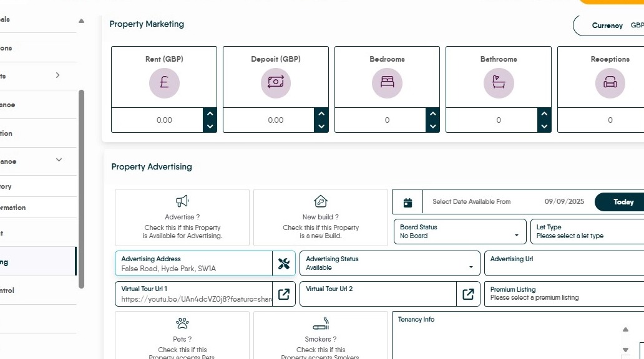Click the sidebar vertical scrollbar

[x=81, y=187]
